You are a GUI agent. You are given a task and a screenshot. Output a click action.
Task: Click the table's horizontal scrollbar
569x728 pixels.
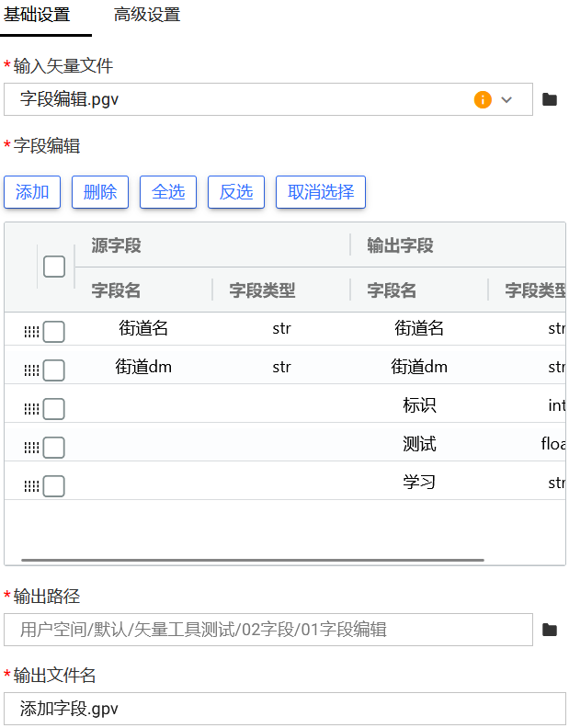point(252,559)
